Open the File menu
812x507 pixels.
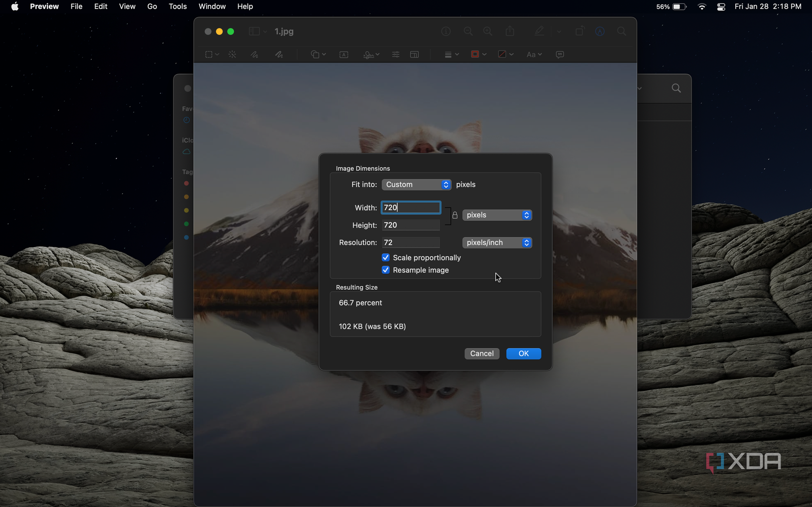click(x=76, y=6)
